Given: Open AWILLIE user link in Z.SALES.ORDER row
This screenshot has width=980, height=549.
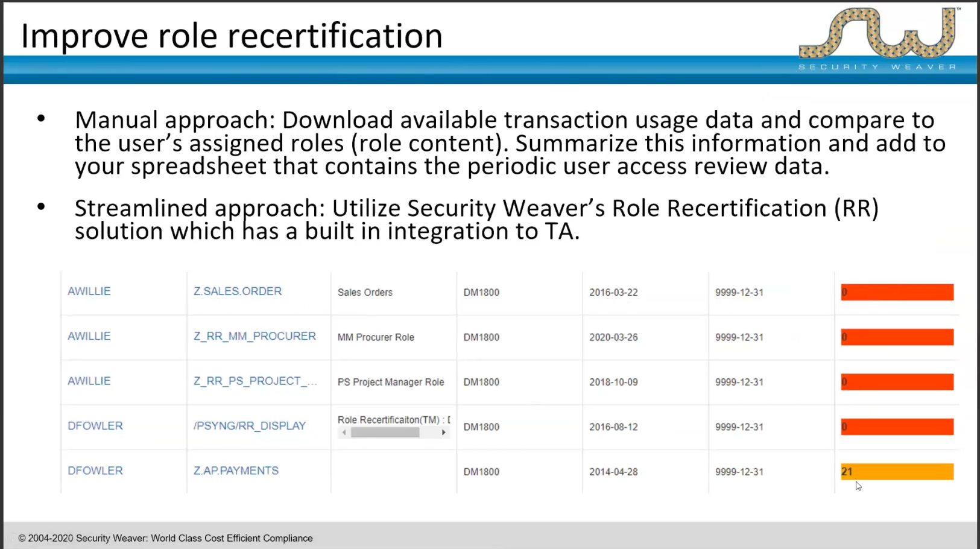Looking at the screenshot, I should (89, 291).
